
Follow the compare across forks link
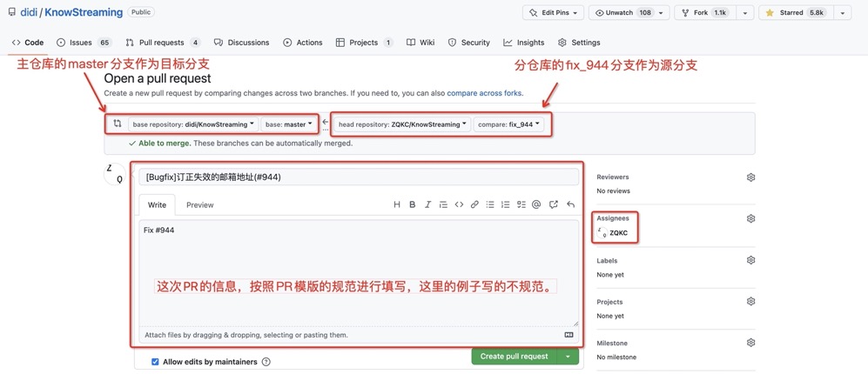pos(484,92)
